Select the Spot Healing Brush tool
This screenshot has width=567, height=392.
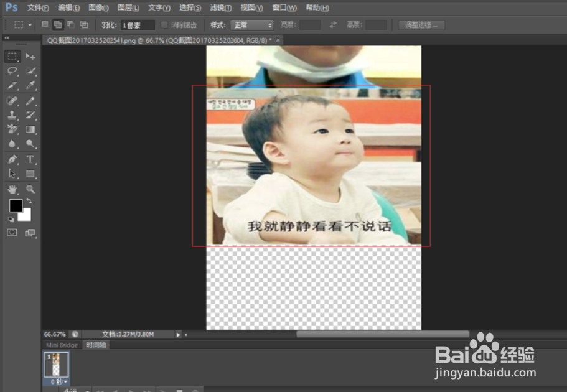(12, 101)
